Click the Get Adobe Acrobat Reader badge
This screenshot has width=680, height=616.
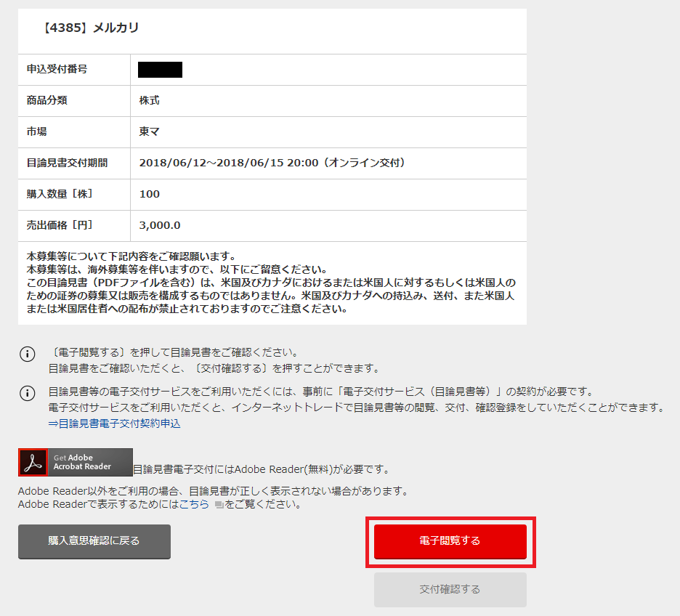click(x=76, y=462)
